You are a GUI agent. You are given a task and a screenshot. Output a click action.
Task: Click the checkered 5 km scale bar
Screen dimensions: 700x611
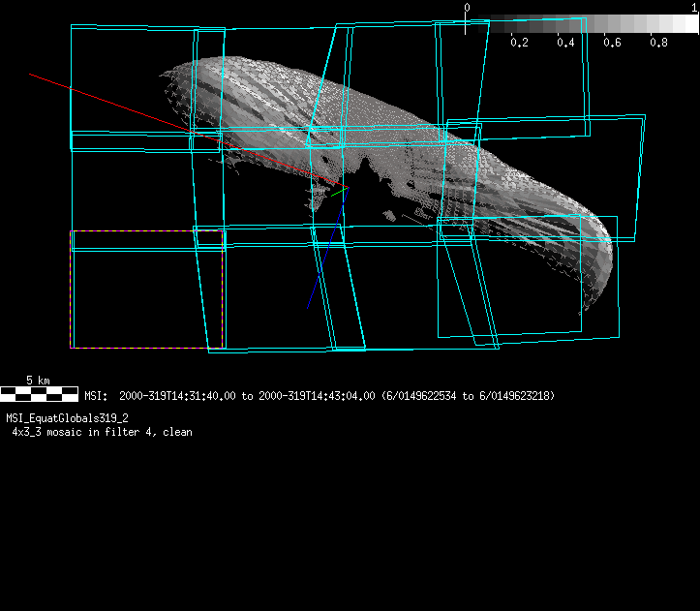tap(39, 393)
